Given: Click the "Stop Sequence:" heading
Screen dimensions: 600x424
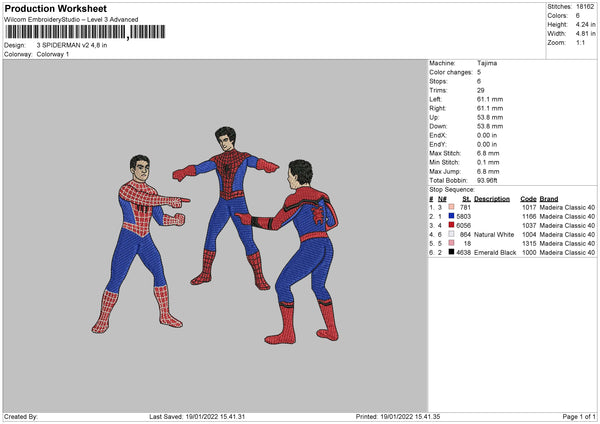Looking at the screenshot, I should [452, 190].
